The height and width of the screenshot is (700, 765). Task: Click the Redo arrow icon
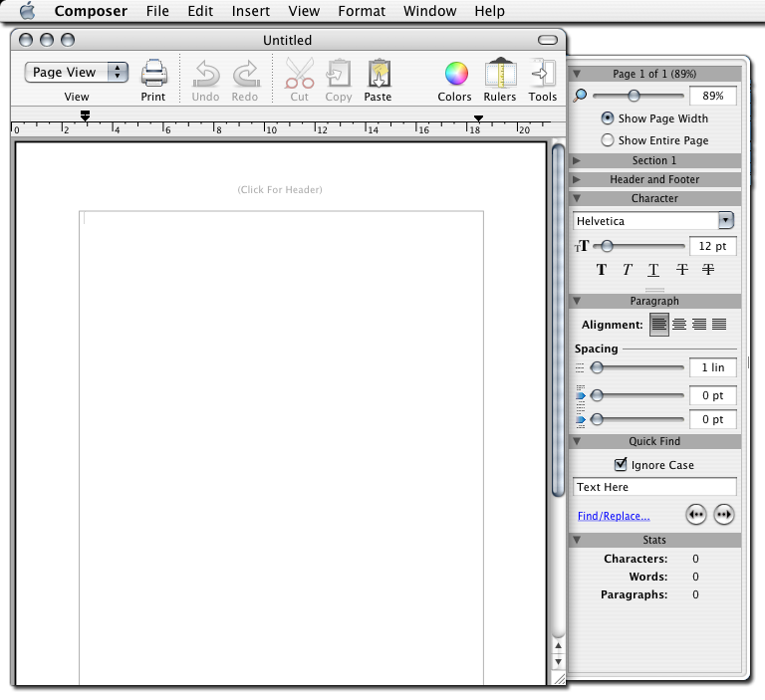245,74
